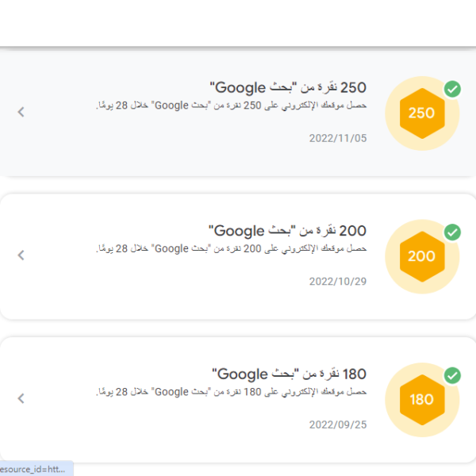The width and height of the screenshot is (476, 476).
Task: Click green checkmark on 180 badge
Action: 452,375
